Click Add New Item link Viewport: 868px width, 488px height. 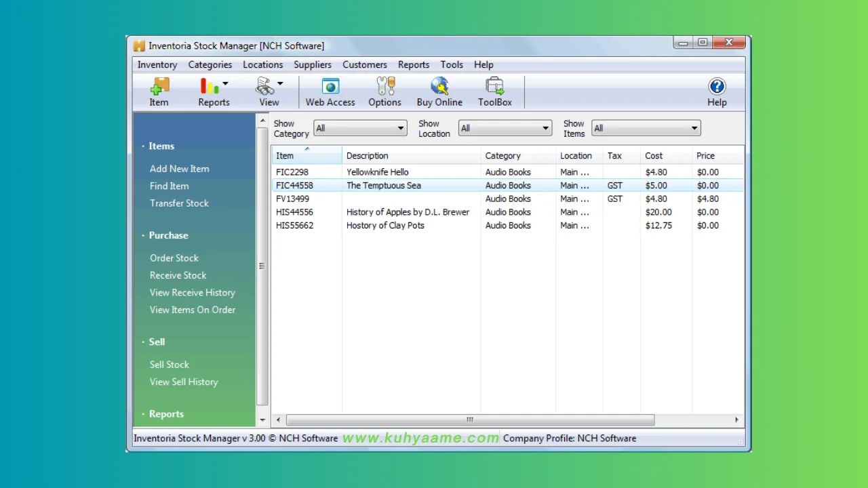(x=180, y=169)
